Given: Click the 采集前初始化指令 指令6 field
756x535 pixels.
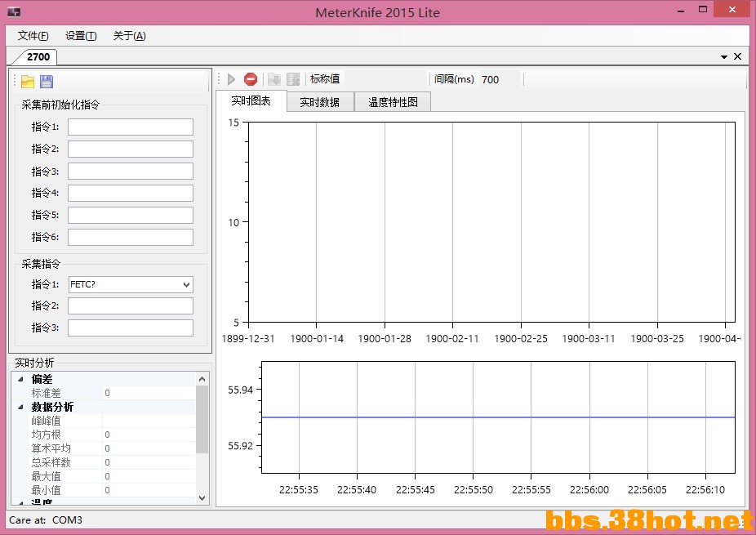Looking at the screenshot, I should click(x=131, y=238).
